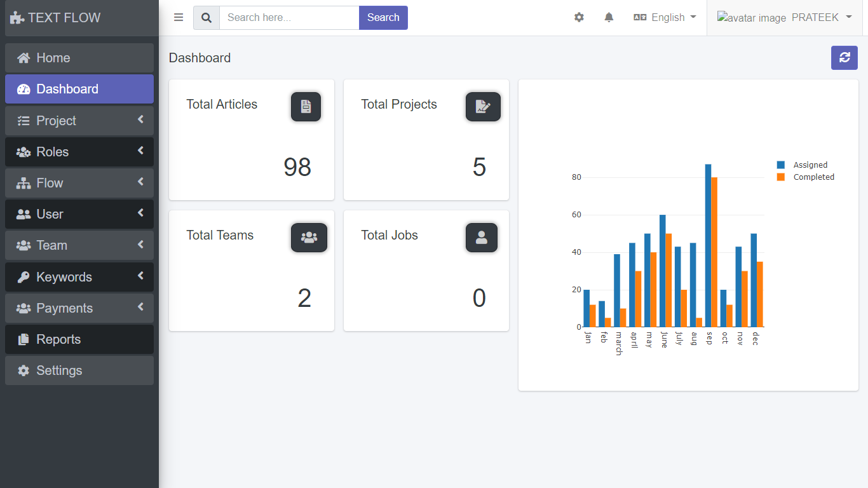Toggle the Assigned legend blue swatch
This screenshot has width=868, height=488.
click(x=781, y=165)
